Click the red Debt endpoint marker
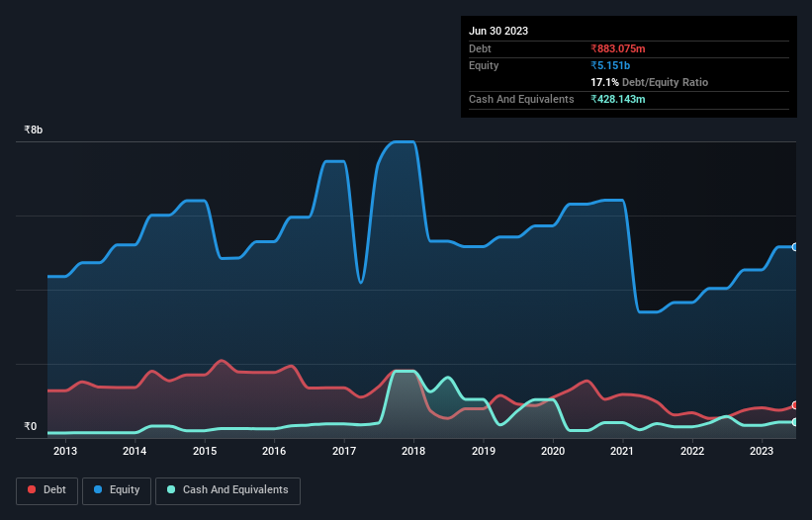The height and width of the screenshot is (520, 812). 795,405
